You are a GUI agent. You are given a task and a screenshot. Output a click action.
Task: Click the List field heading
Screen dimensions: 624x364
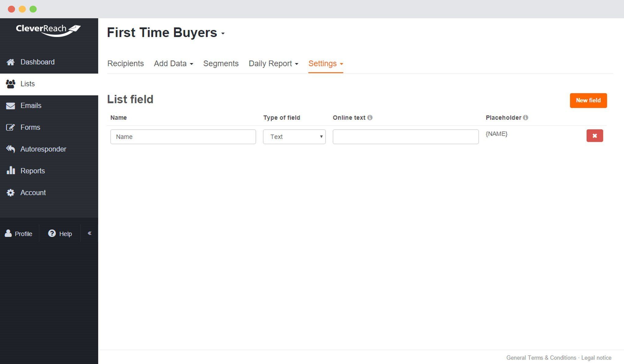tap(130, 99)
